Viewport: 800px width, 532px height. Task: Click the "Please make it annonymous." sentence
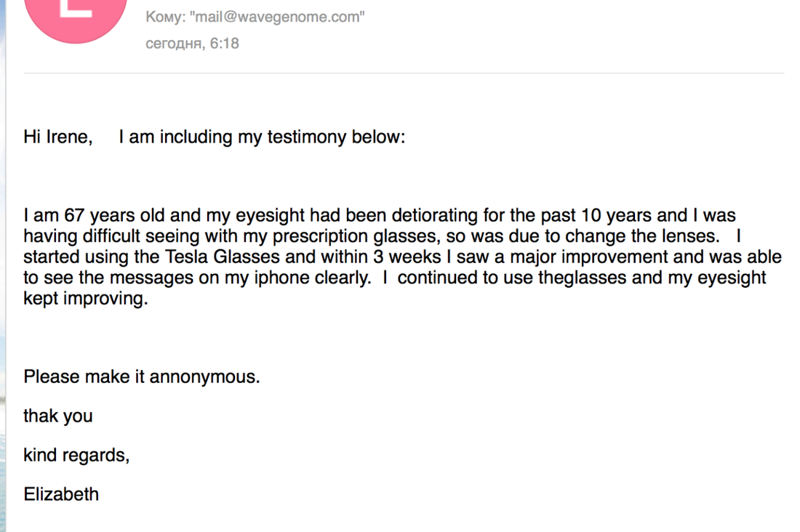pyautogui.click(x=142, y=376)
